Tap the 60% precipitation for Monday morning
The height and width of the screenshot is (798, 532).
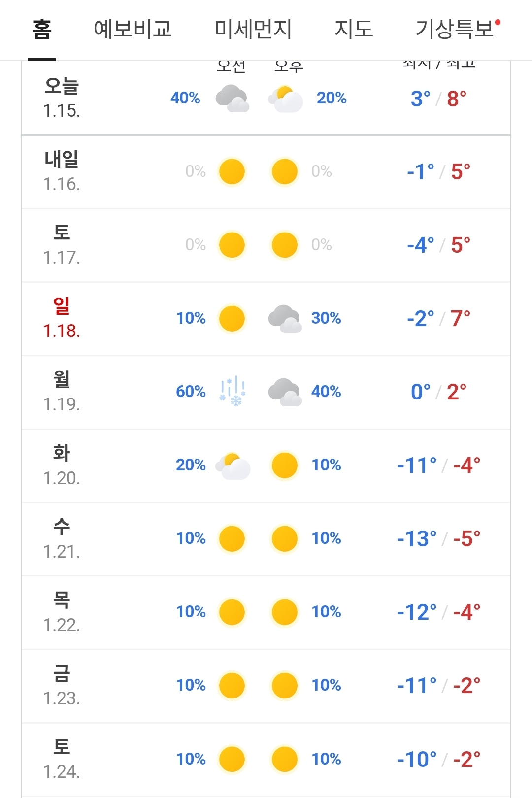point(191,392)
